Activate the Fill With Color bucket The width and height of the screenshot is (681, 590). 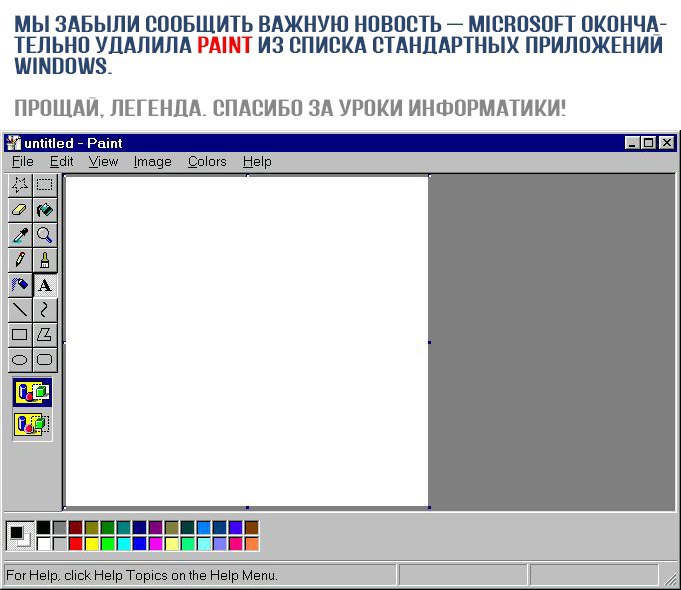tap(45, 210)
